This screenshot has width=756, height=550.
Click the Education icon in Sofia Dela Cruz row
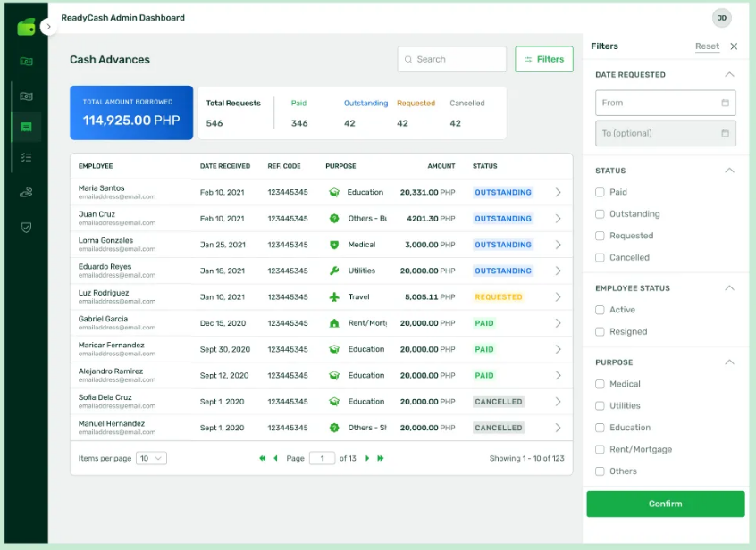tap(334, 402)
